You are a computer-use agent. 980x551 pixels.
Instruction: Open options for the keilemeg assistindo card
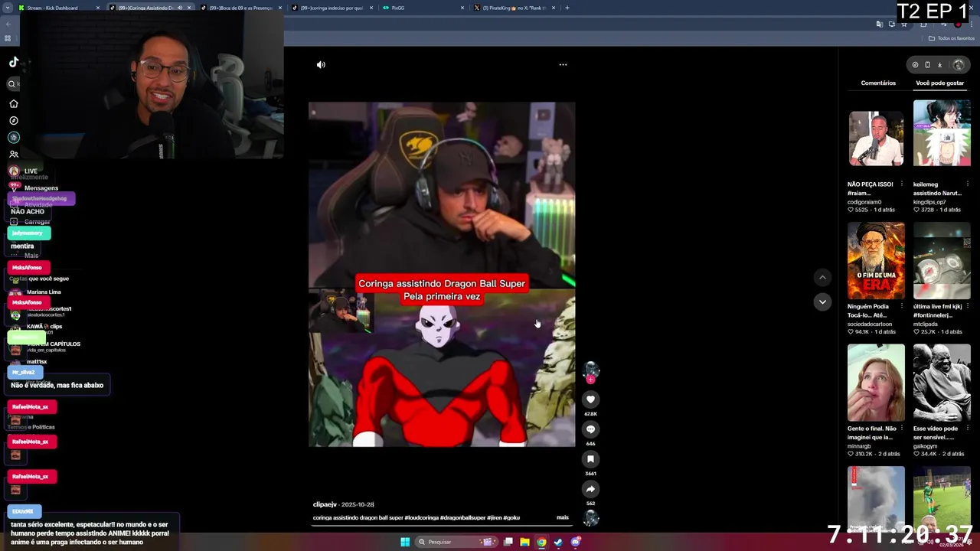coord(967,184)
